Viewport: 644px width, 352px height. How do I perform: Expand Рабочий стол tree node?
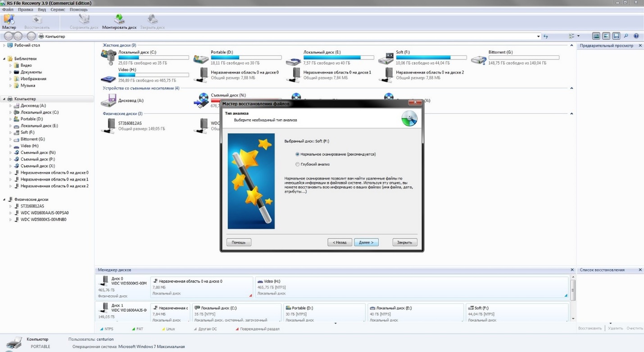4,45
